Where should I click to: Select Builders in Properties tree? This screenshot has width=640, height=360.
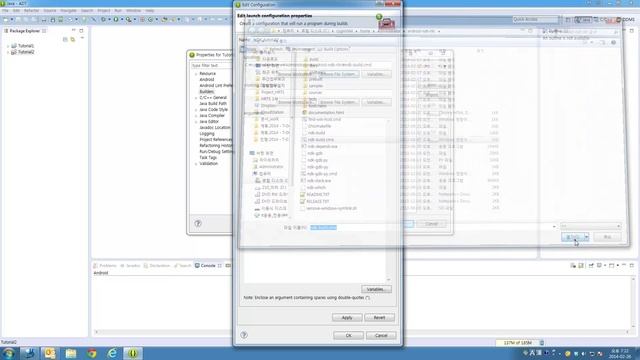[x=207, y=92]
